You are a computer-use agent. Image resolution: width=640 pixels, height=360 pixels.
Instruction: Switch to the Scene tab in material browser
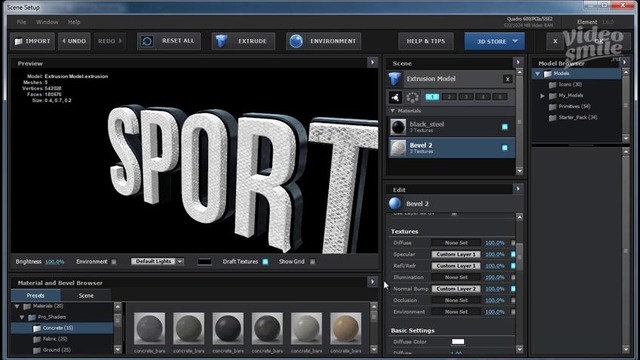pyautogui.click(x=86, y=295)
